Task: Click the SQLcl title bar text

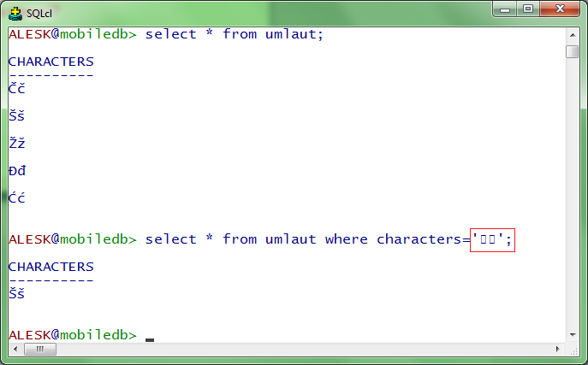Action: 38,13
